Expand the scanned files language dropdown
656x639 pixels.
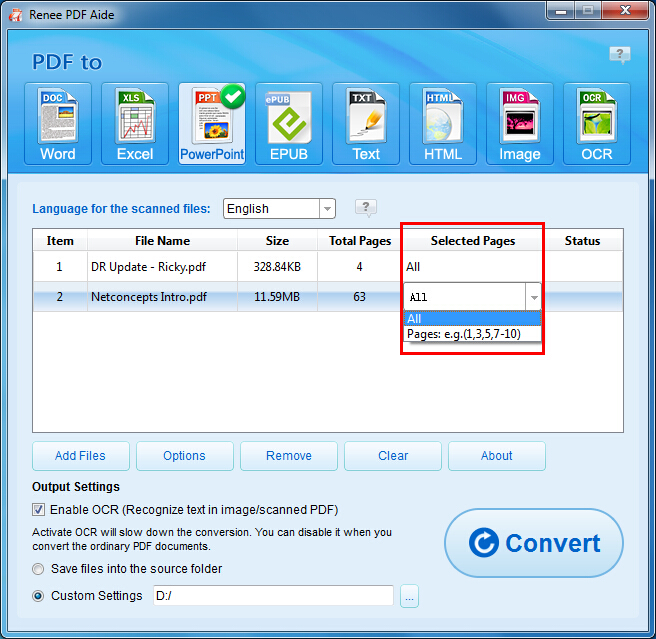(327, 208)
